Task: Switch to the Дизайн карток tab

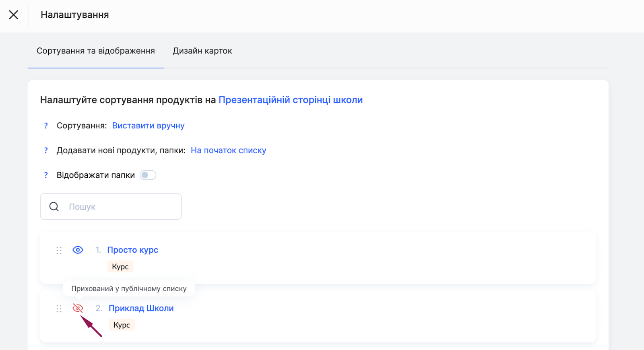Action: click(202, 51)
